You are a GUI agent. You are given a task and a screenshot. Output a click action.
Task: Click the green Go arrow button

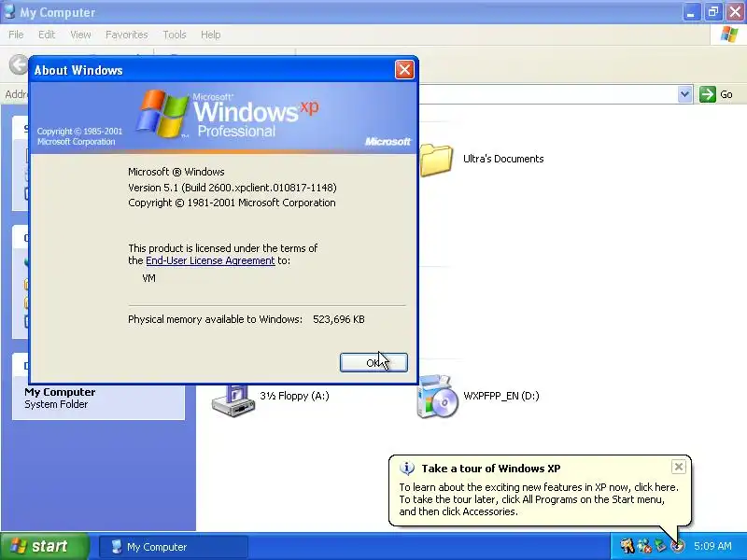(708, 94)
